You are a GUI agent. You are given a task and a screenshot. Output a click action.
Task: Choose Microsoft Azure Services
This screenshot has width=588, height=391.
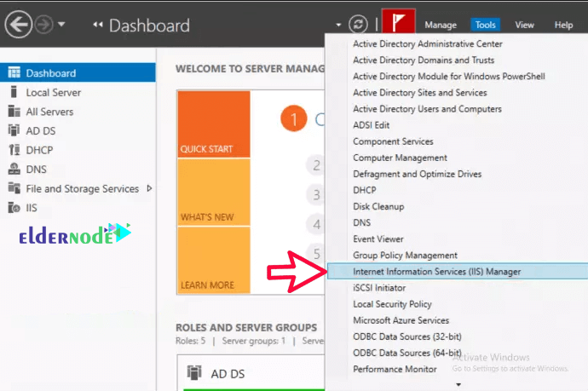401,320
